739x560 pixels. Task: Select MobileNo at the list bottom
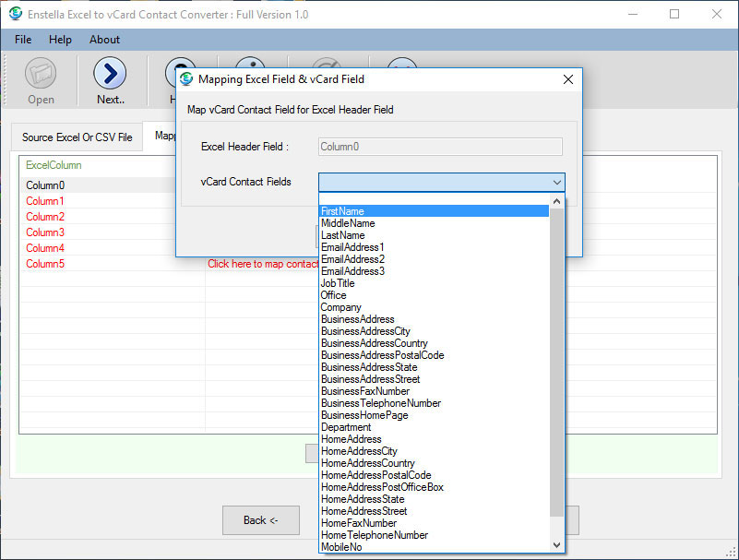(x=340, y=547)
